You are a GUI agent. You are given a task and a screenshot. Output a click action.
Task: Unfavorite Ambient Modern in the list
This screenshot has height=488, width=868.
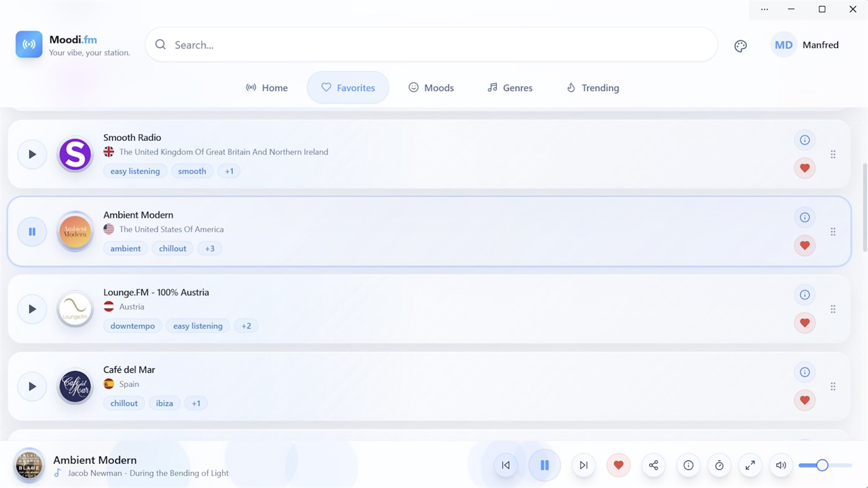click(x=805, y=246)
